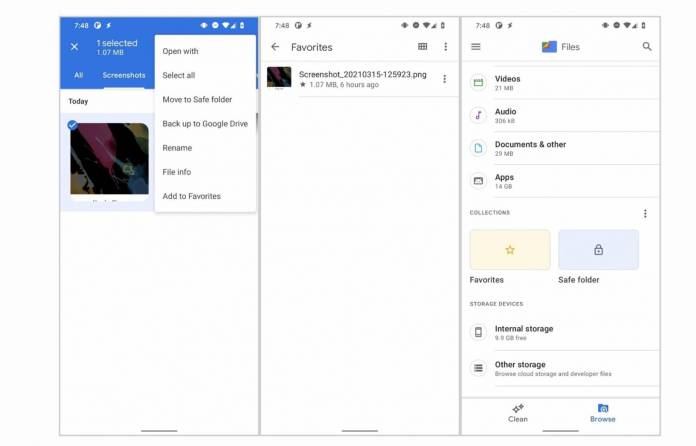Open search in the Files app
696x446 pixels.
click(x=647, y=46)
